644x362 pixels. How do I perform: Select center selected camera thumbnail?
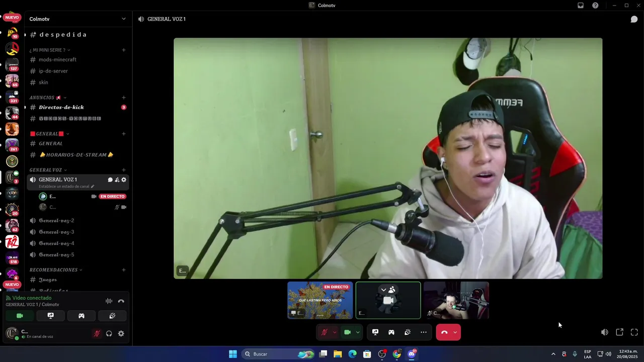[x=388, y=300]
